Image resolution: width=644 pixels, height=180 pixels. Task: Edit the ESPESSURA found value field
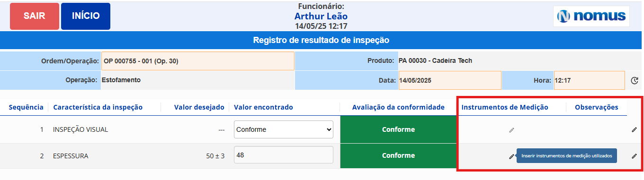point(284,155)
